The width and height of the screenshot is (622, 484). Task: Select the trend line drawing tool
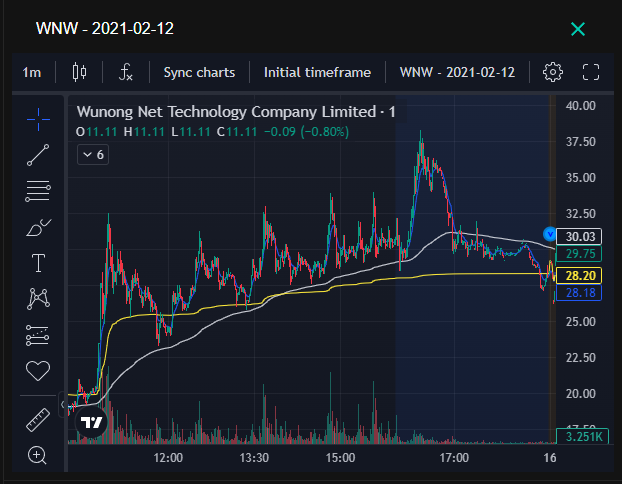click(x=38, y=155)
